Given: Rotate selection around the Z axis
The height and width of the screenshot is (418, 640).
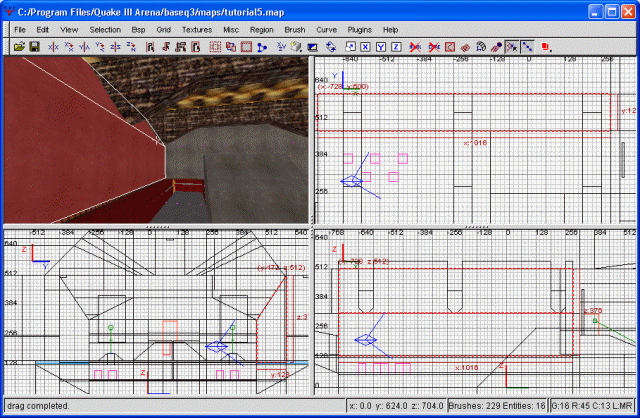Looking at the screenshot, I should click(x=131, y=47).
